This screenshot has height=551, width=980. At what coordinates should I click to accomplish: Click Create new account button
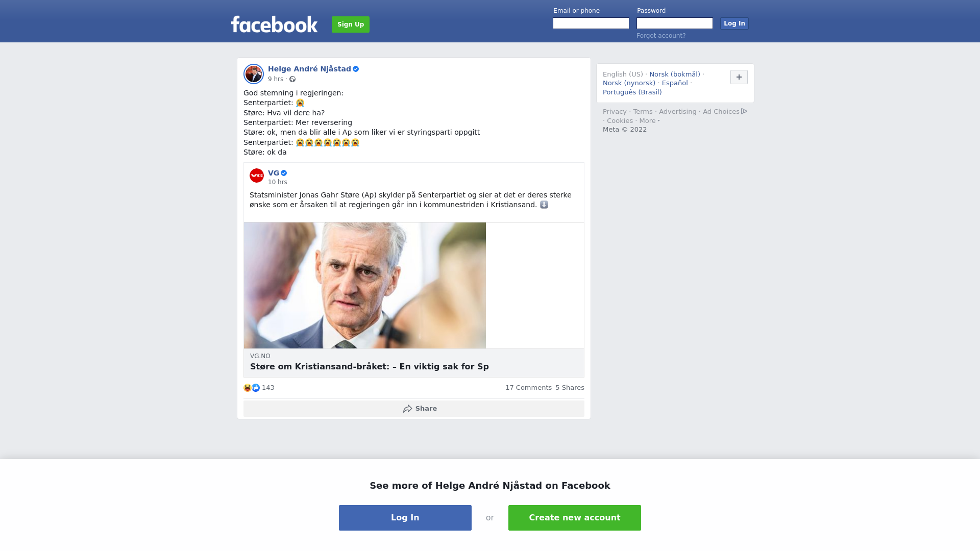click(x=575, y=518)
